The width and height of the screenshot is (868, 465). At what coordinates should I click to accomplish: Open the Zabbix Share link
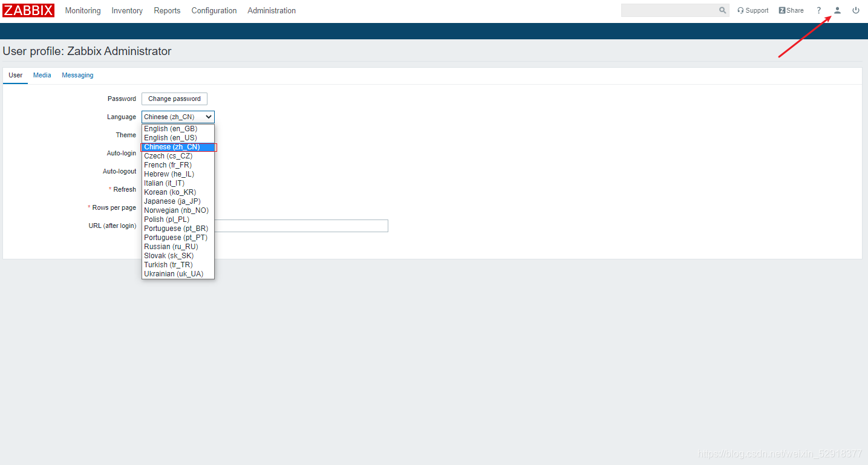(791, 10)
